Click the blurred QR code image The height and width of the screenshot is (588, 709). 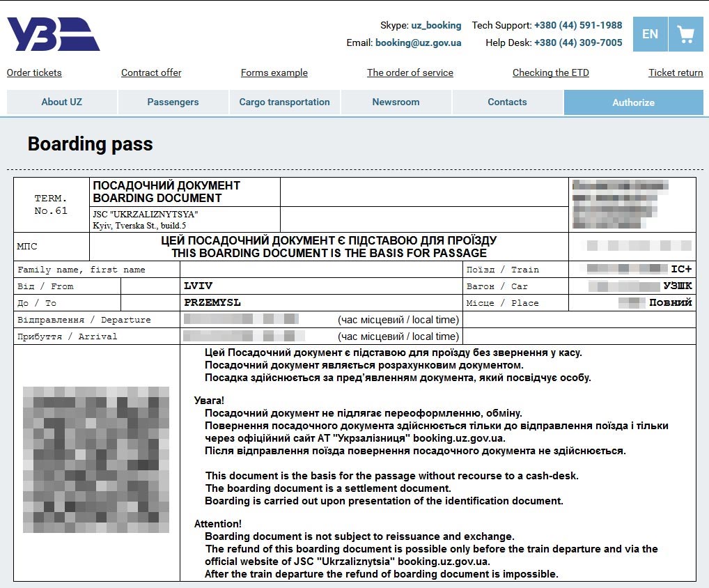(96, 460)
